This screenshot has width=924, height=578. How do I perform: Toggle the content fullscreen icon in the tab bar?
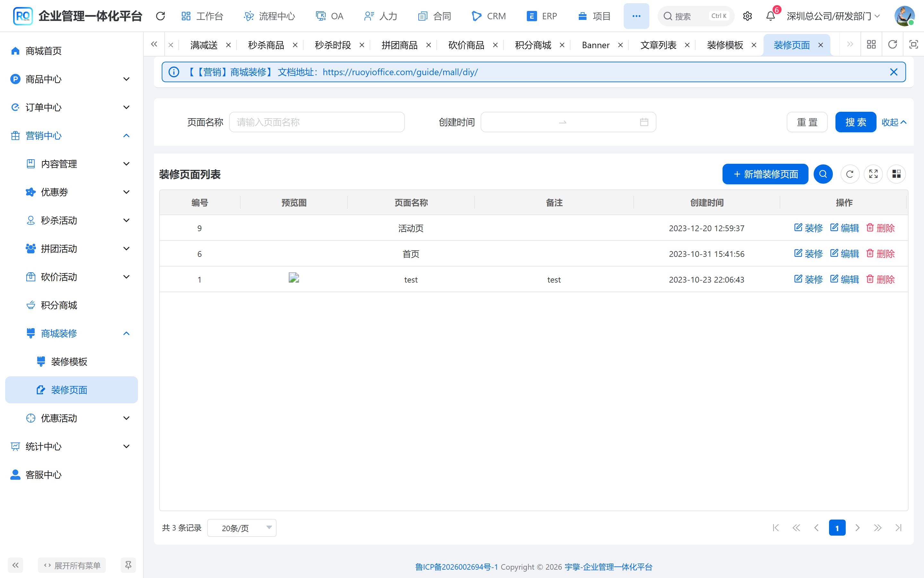click(913, 45)
